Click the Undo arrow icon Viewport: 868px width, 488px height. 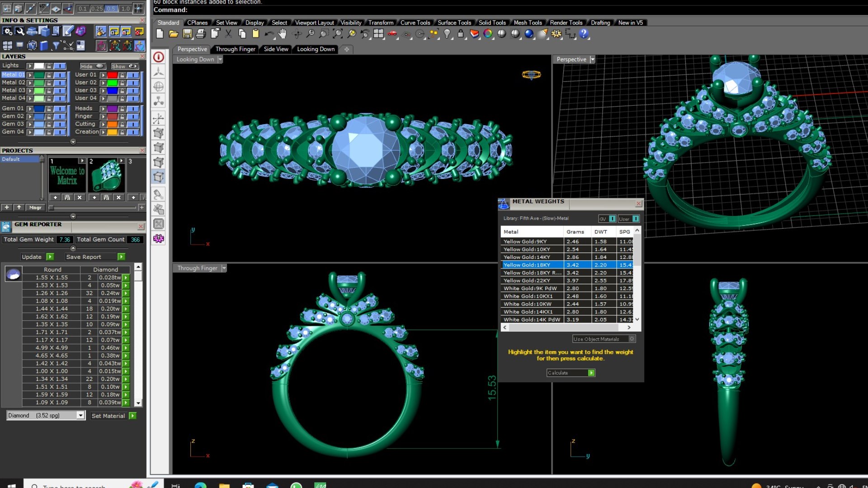269,33
